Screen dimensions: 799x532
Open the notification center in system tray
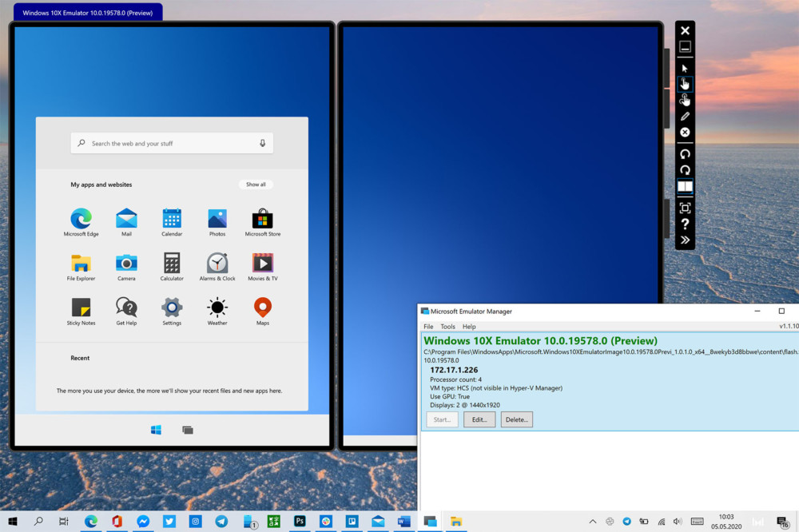pos(782,522)
